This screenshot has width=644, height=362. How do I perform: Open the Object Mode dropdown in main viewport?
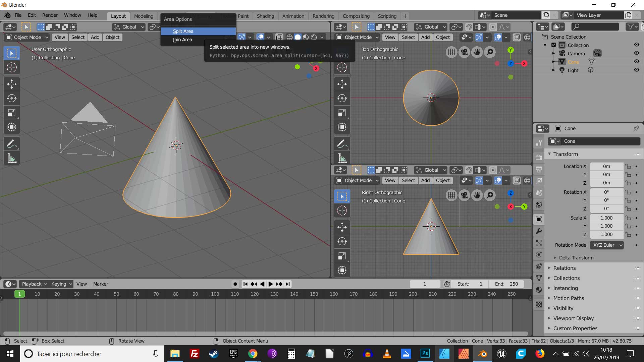[27, 37]
